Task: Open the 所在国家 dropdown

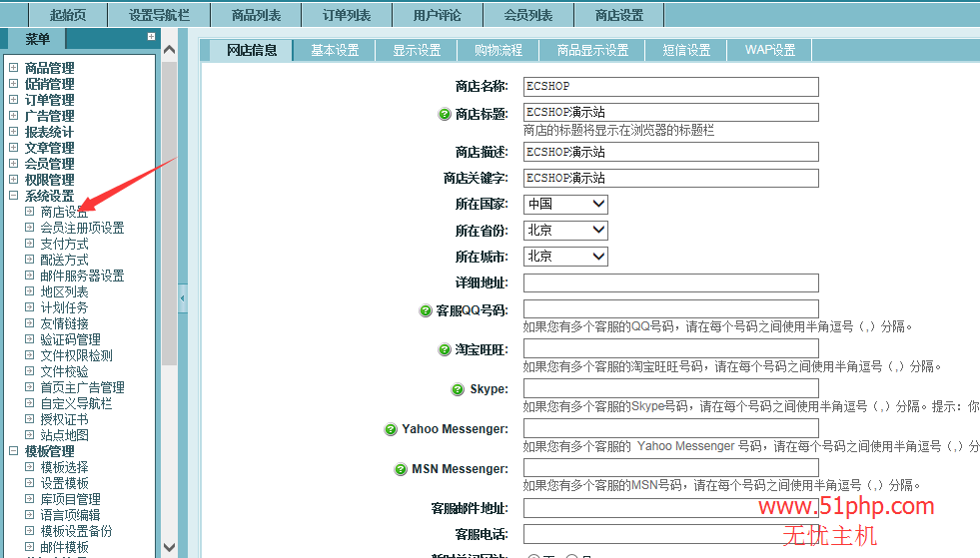Action: point(565,204)
